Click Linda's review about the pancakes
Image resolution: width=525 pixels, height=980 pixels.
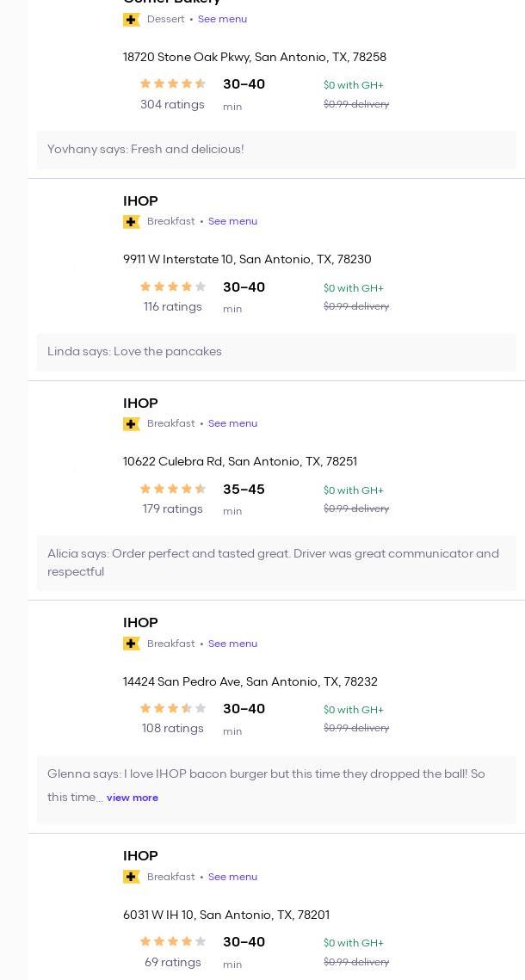pyautogui.click(x=134, y=351)
